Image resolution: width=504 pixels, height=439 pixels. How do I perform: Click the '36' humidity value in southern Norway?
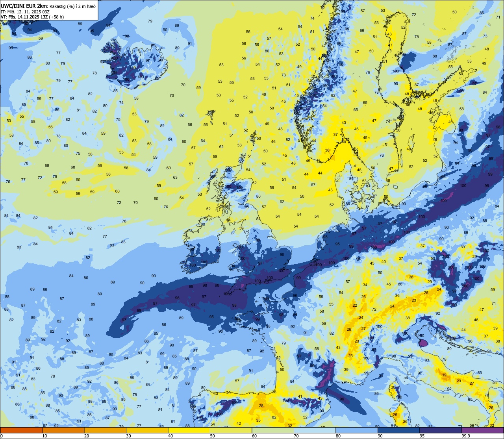(327, 150)
